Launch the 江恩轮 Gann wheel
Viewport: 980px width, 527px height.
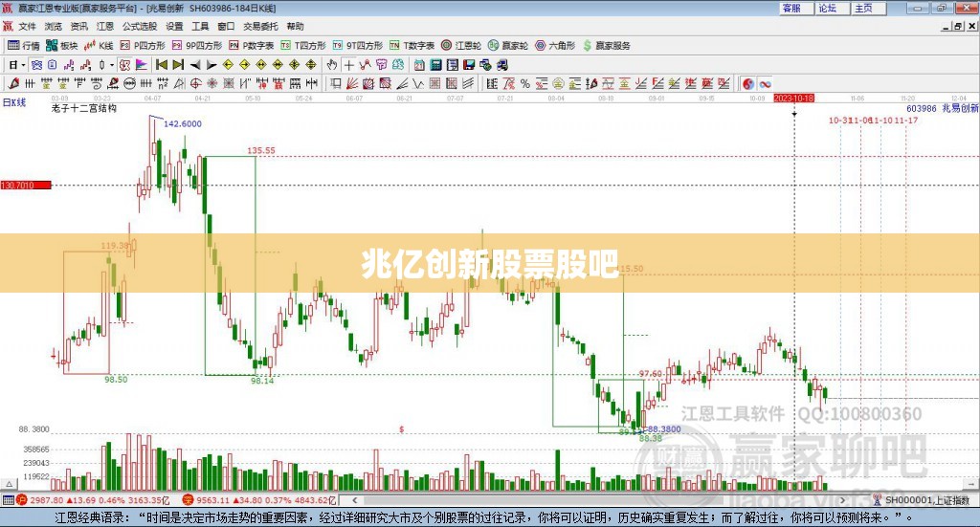tap(461, 46)
